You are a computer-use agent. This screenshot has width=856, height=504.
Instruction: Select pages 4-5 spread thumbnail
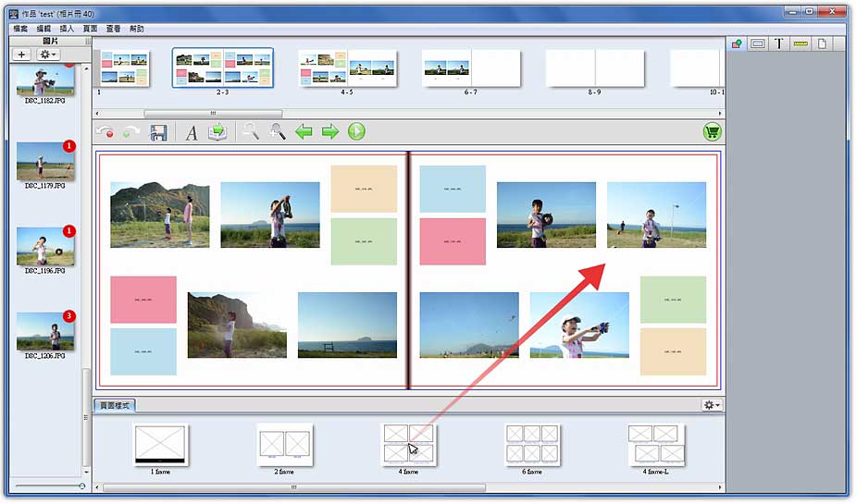pyautogui.click(x=347, y=68)
